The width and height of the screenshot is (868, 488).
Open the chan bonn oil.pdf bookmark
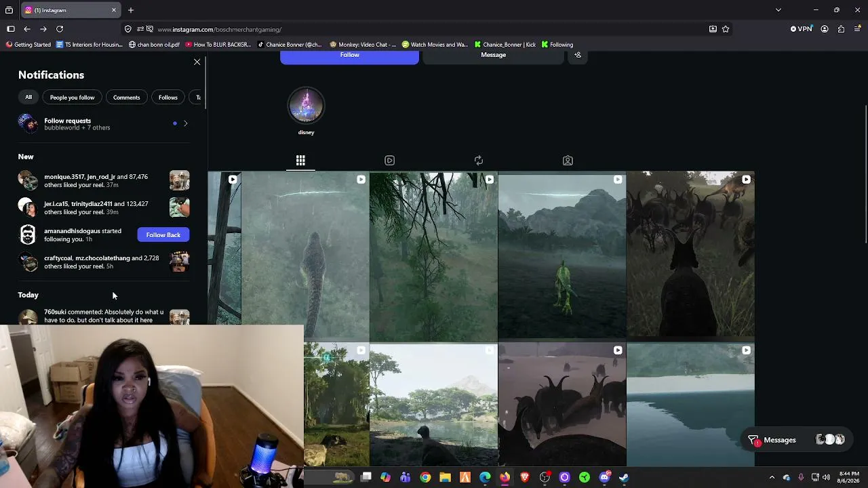pos(154,45)
